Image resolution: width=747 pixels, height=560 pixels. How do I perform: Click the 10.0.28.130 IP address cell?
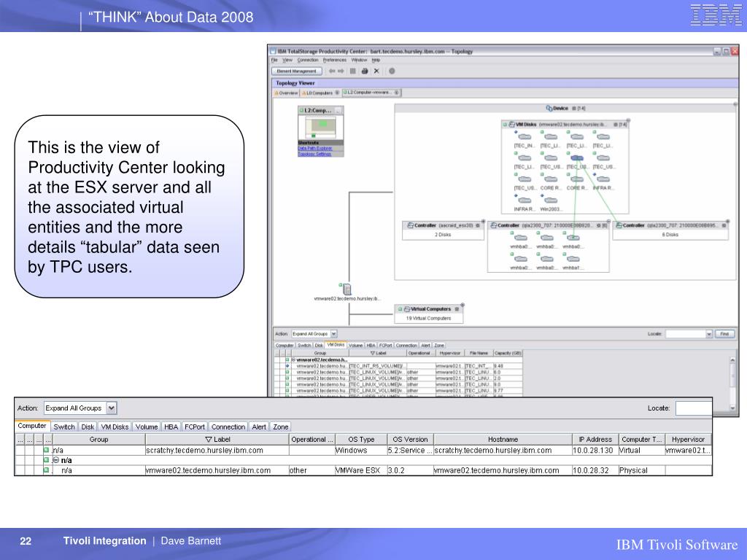pyautogui.click(x=595, y=450)
